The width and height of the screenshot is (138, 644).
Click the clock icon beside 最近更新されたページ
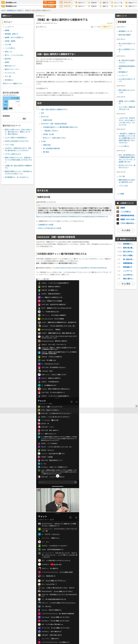pos(118,239)
